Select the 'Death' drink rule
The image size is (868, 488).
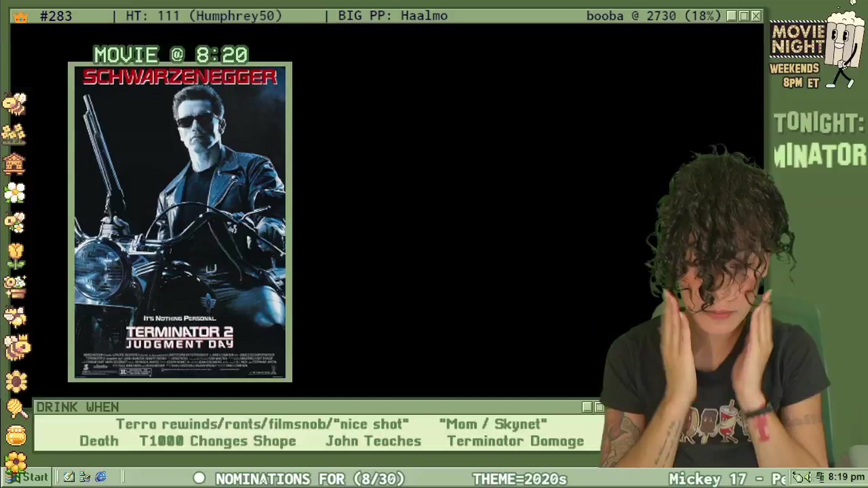point(99,441)
